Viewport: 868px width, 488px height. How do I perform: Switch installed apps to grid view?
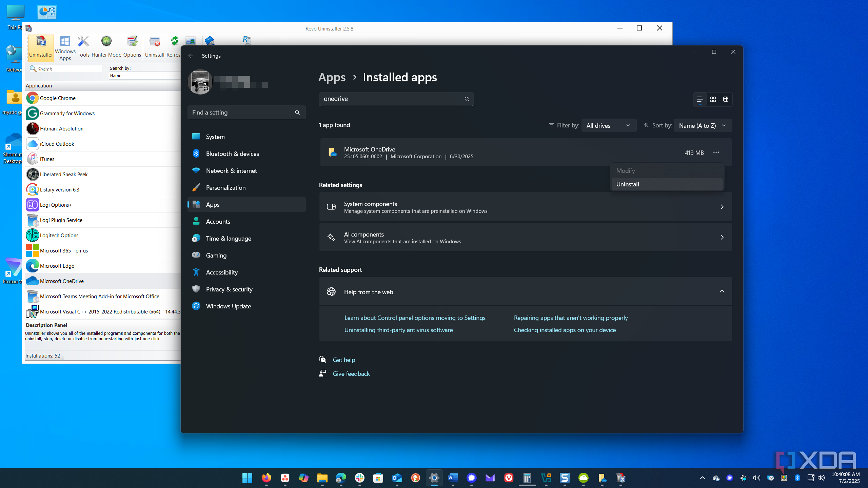click(x=713, y=99)
